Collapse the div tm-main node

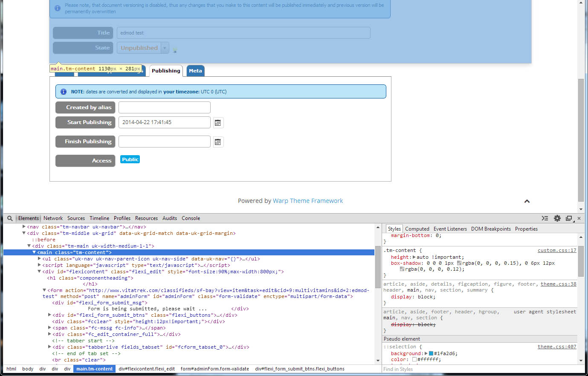click(x=29, y=246)
